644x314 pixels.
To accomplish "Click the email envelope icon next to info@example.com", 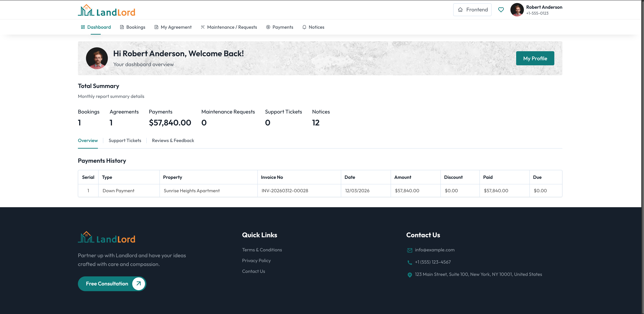I will (x=409, y=250).
